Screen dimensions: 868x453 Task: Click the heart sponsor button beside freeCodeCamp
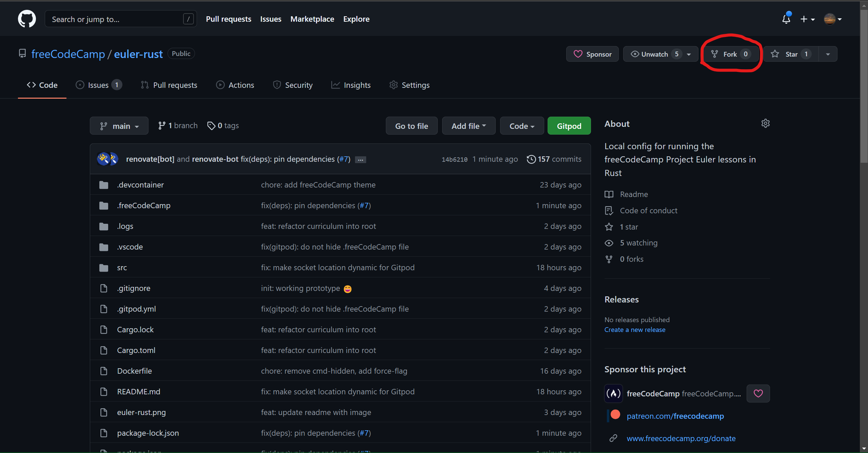coord(758,393)
